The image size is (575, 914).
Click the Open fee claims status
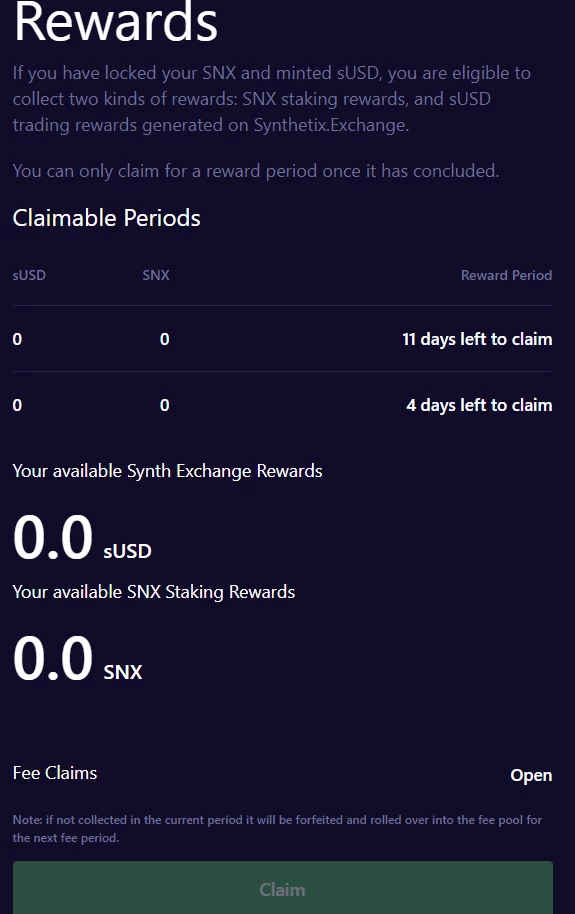(531, 775)
